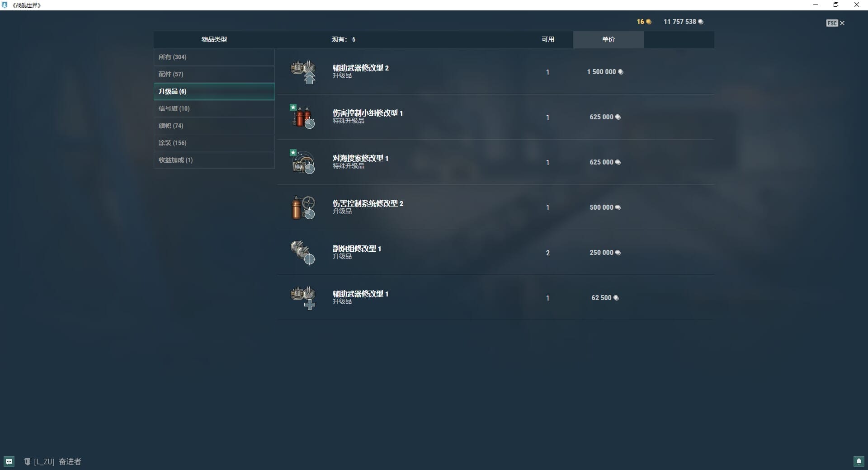Open the notification bell icon

pyautogui.click(x=859, y=461)
